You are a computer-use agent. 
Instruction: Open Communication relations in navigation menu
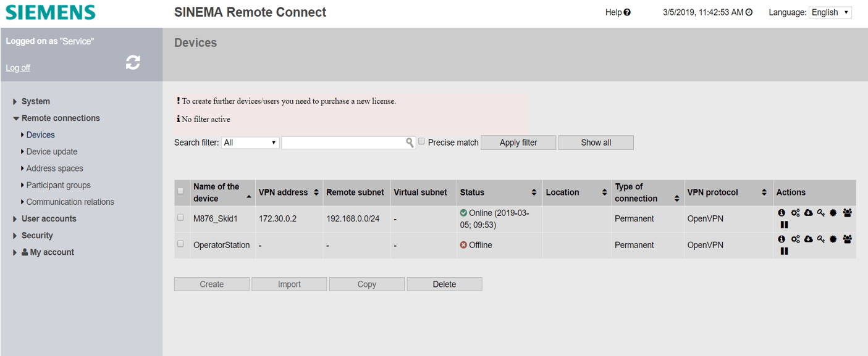click(x=70, y=202)
